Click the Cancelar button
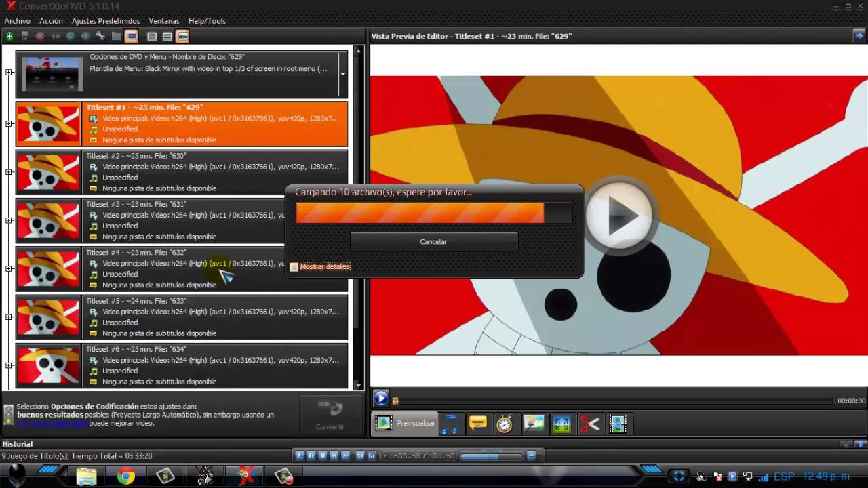Viewport: 868px width, 488px height. click(x=434, y=242)
